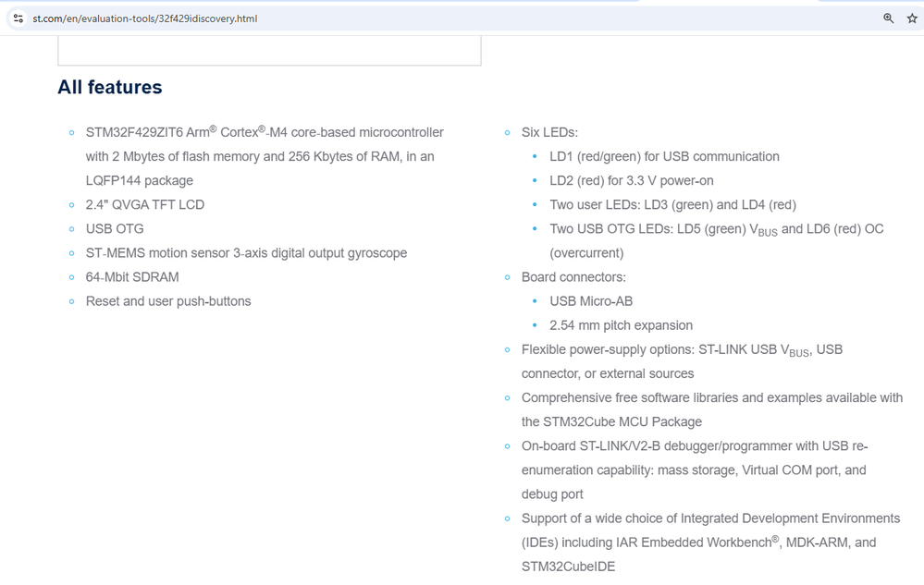The height and width of the screenshot is (585, 924).
Task: Click the '(overcurrent)' text
Action: 586,253
